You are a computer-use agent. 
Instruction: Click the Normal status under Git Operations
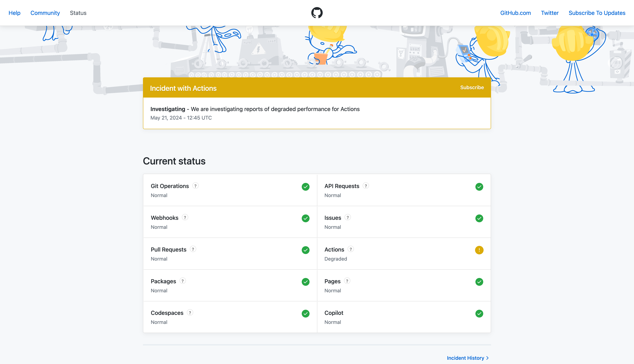[159, 195]
